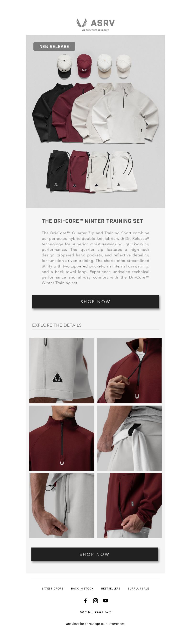Open the towel loop detail photo

tap(129, 438)
